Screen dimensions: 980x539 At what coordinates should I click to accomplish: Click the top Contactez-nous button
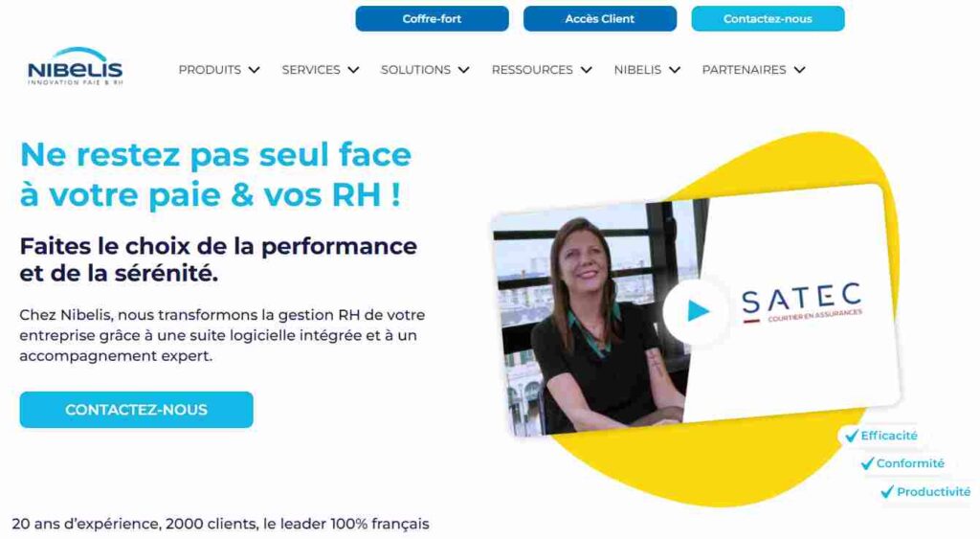pyautogui.click(x=768, y=19)
